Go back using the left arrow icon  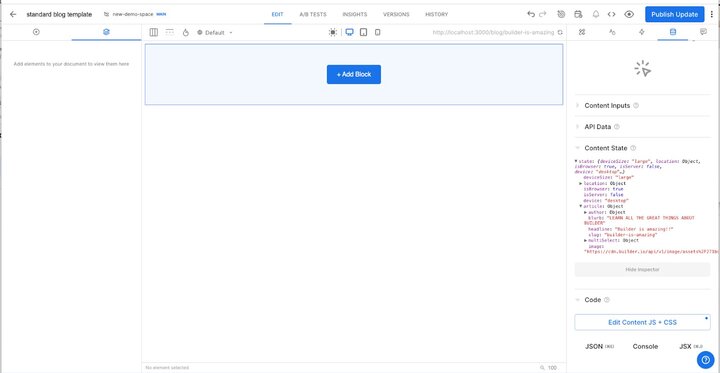click(13, 14)
